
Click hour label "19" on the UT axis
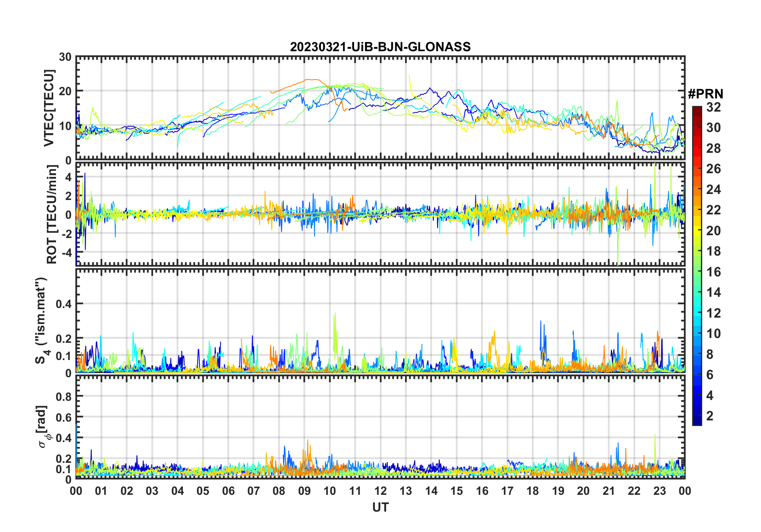[558, 491]
